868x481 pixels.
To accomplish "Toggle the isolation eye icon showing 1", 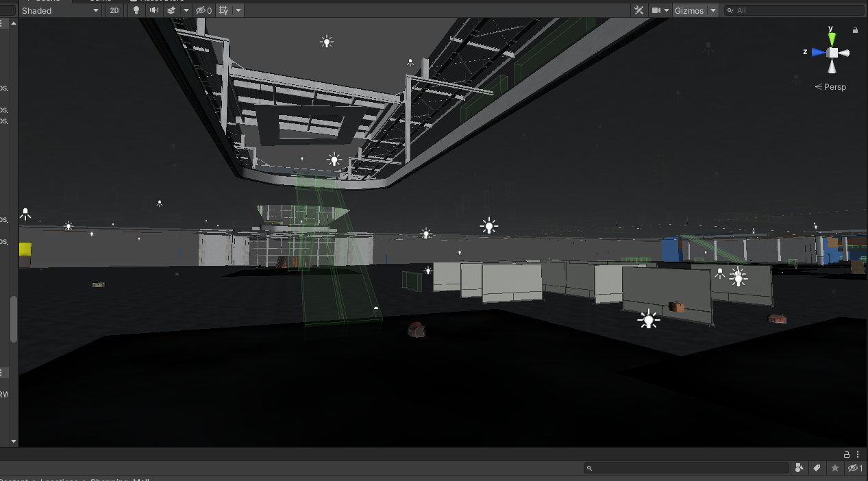I will tap(854, 467).
